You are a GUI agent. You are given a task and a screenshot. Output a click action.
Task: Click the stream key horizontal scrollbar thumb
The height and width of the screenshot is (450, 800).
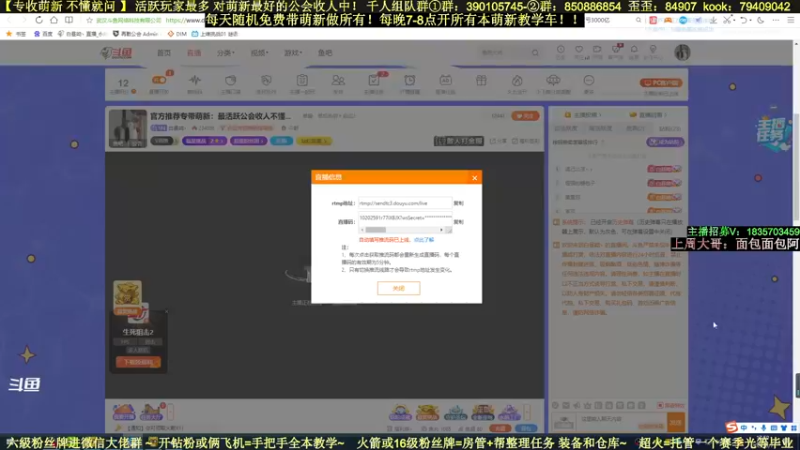(x=376, y=230)
